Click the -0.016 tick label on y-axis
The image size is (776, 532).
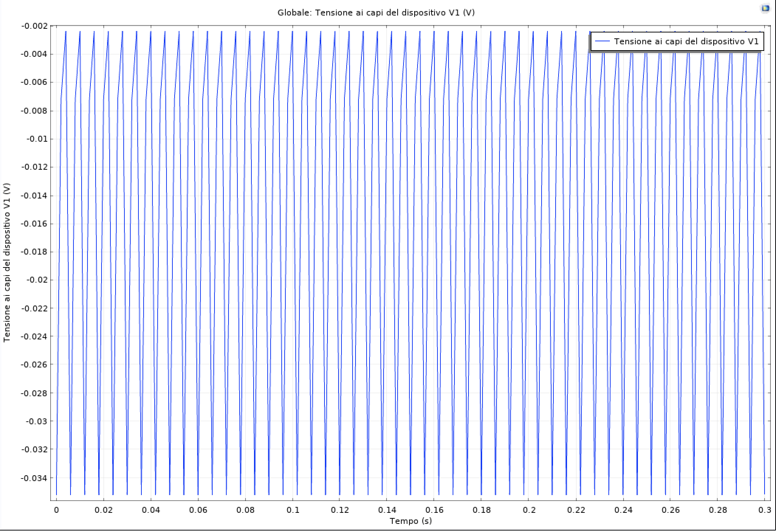pyautogui.click(x=34, y=224)
